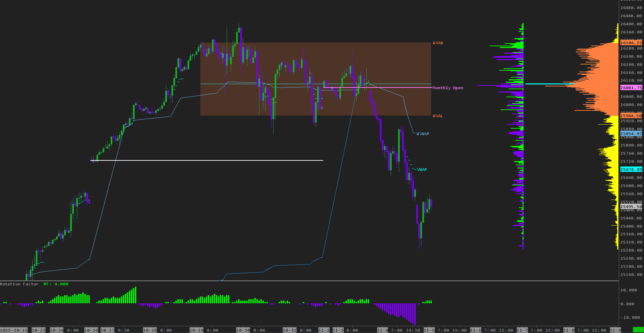644x333 pixels.
Task: Select the Monthly Open line label
Action: [447, 88]
